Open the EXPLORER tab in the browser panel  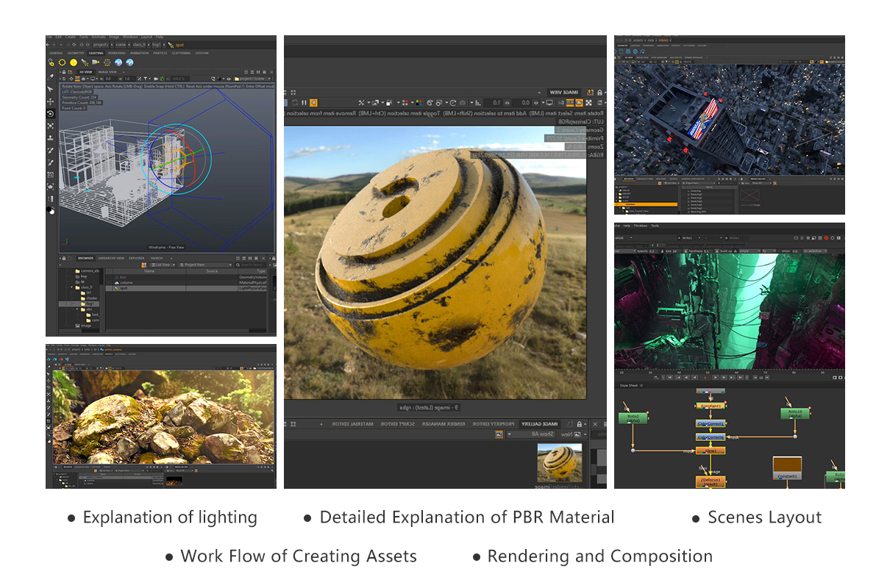(137, 258)
